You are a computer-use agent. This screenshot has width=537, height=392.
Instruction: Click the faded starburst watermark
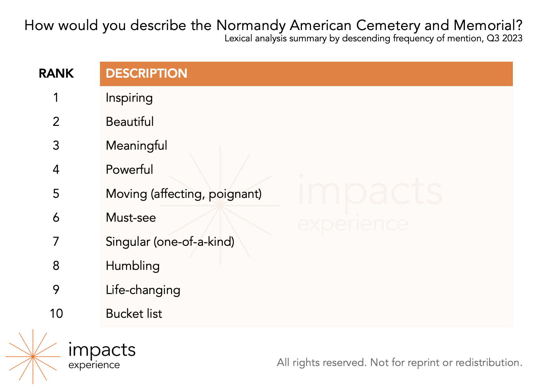(x=220, y=206)
